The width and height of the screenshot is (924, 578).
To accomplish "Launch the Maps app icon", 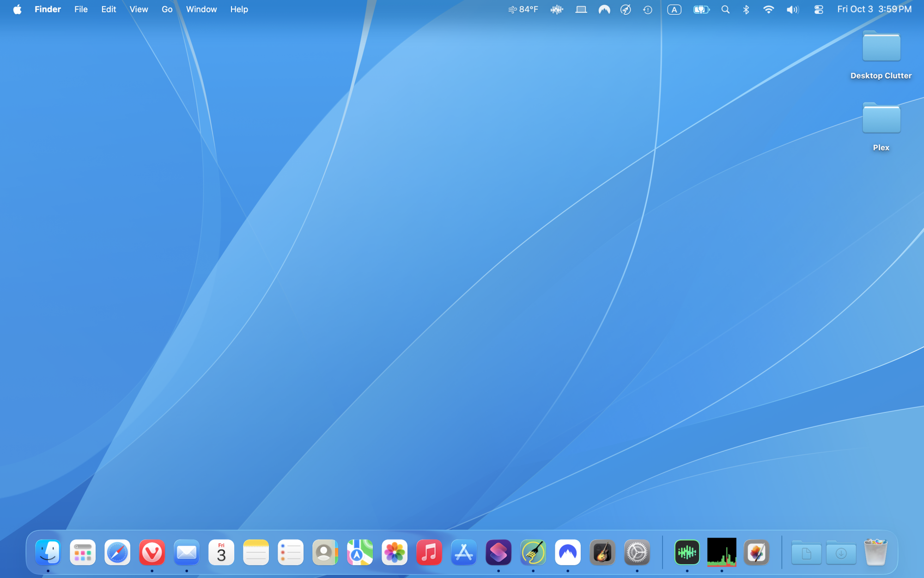I will pos(360,552).
